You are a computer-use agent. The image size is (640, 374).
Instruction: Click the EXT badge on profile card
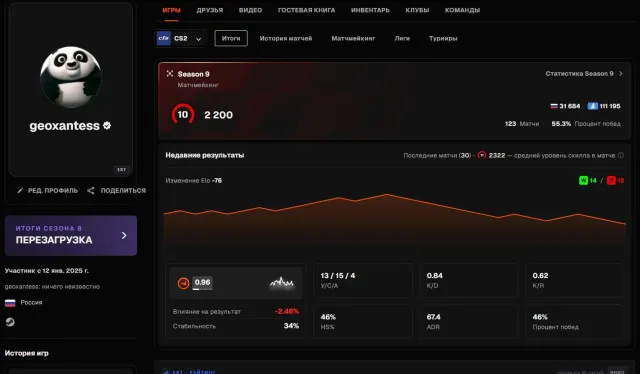[x=121, y=169]
